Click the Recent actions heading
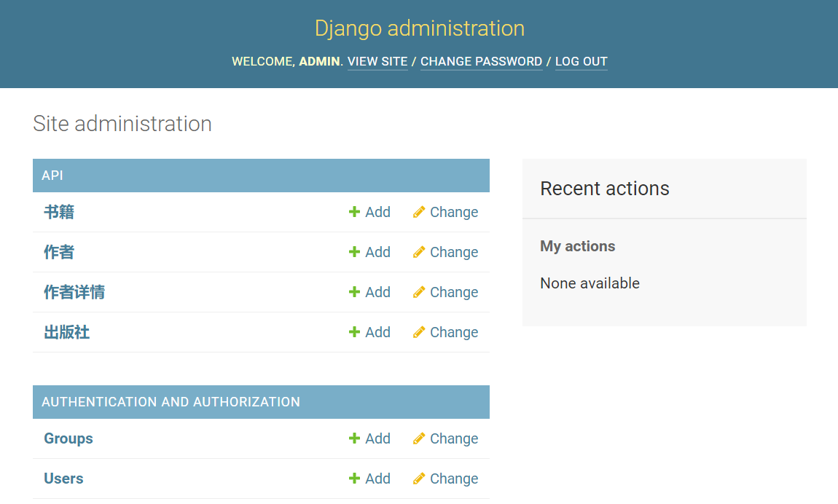The width and height of the screenshot is (838, 504). click(604, 189)
